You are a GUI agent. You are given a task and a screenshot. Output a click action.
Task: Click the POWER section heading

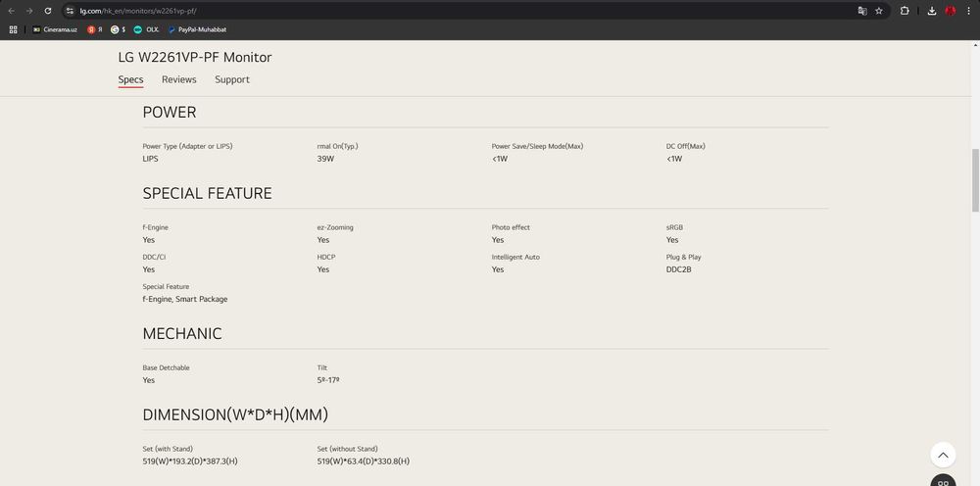[170, 113]
